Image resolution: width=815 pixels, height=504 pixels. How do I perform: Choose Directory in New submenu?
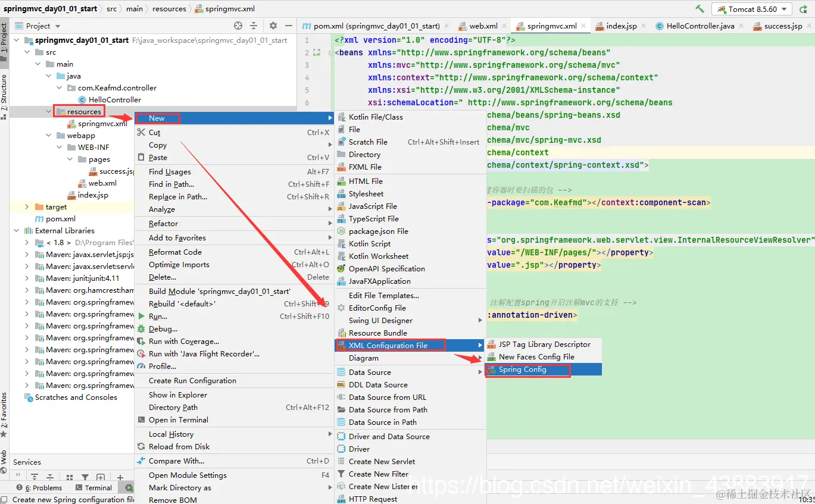pyautogui.click(x=410, y=155)
